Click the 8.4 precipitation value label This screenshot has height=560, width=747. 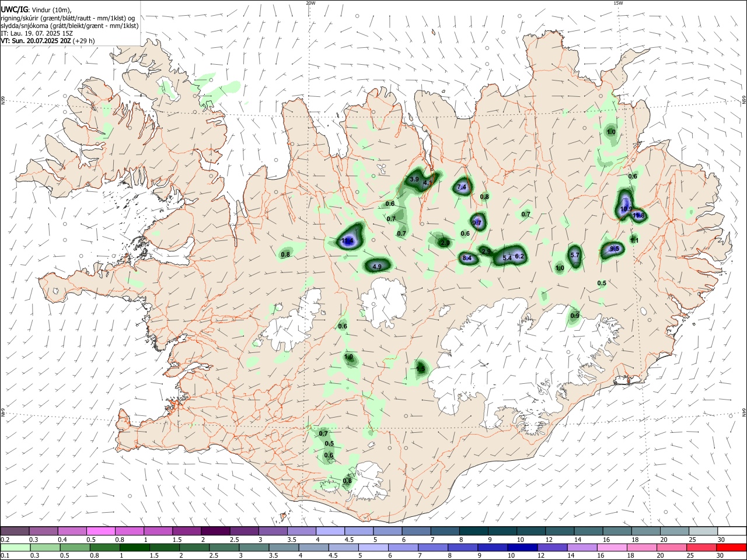pos(467,258)
